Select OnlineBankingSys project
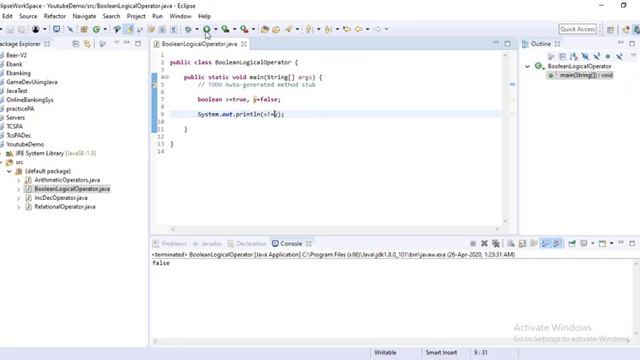Viewport: 640px width, 360px height. pos(30,100)
